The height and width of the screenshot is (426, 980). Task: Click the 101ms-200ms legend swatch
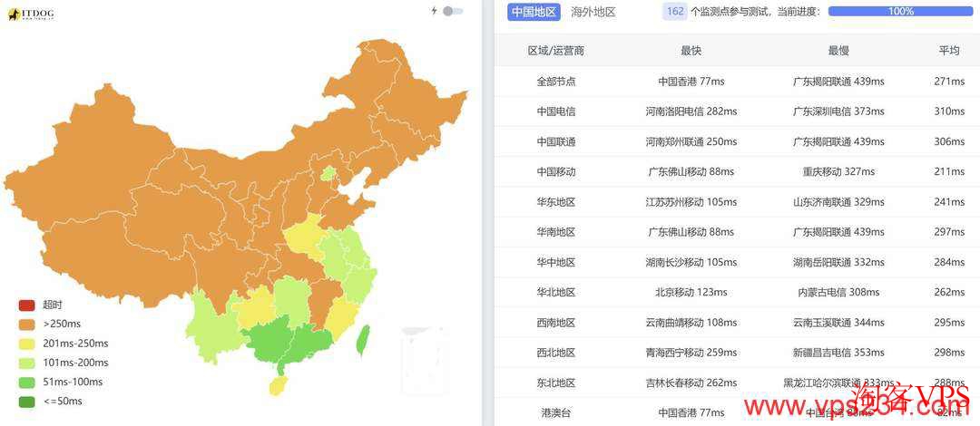pos(26,363)
